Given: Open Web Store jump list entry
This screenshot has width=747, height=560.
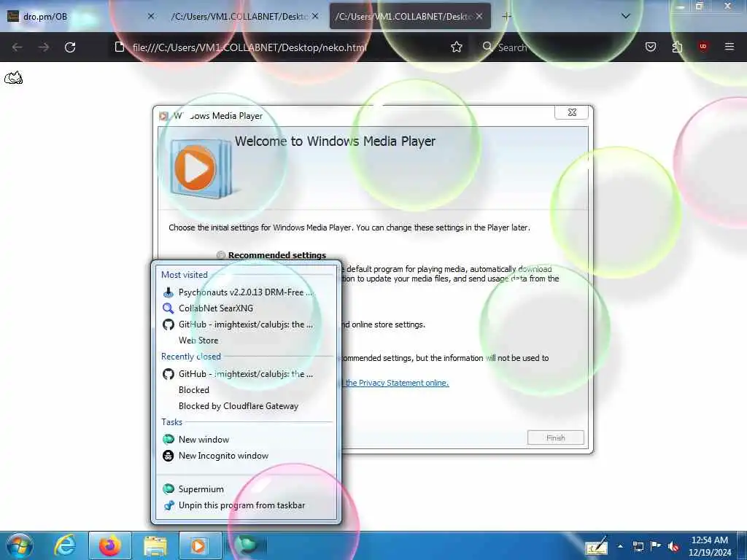Looking at the screenshot, I should coord(246,341).
